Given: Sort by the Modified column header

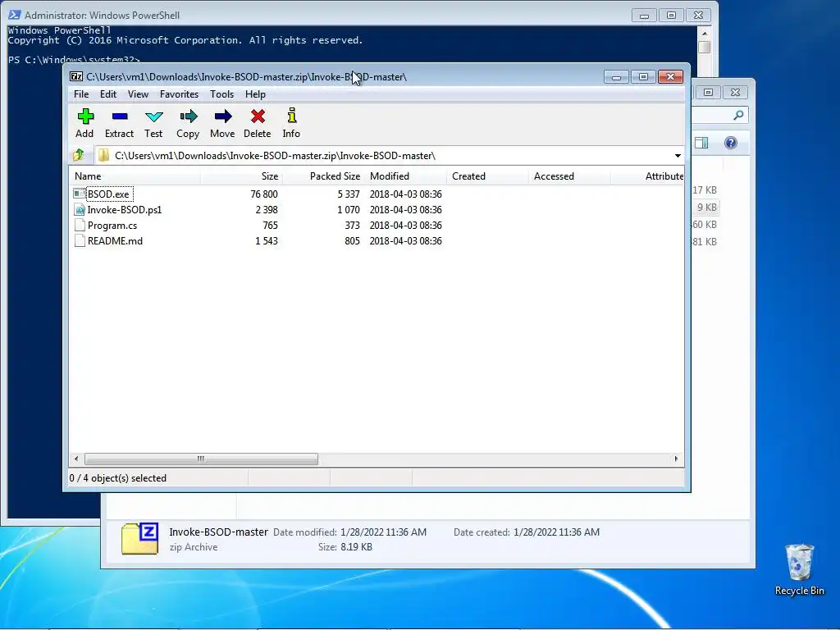Looking at the screenshot, I should (405, 176).
